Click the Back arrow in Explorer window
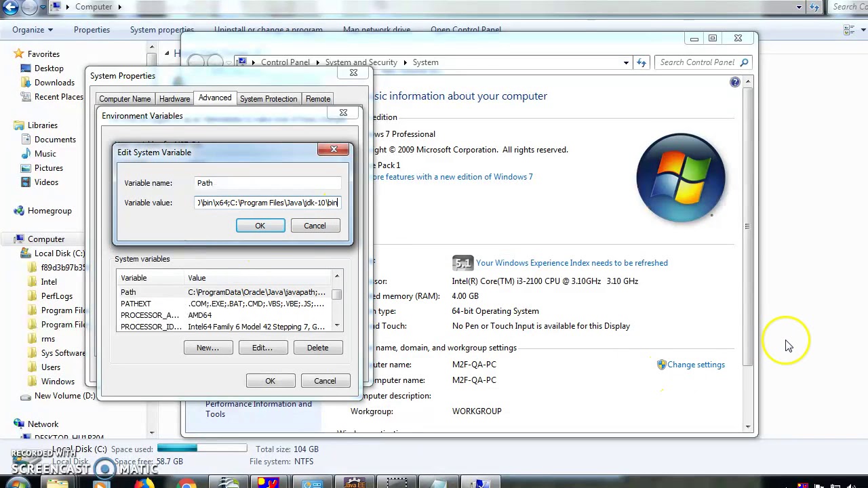 pyautogui.click(x=10, y=7)
